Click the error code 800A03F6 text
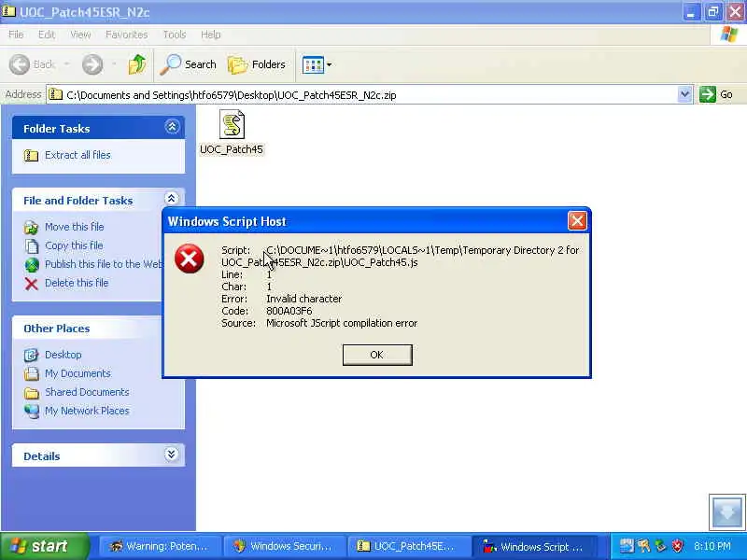This screenshot has width=747, height=560. click(x=289, y=311)
